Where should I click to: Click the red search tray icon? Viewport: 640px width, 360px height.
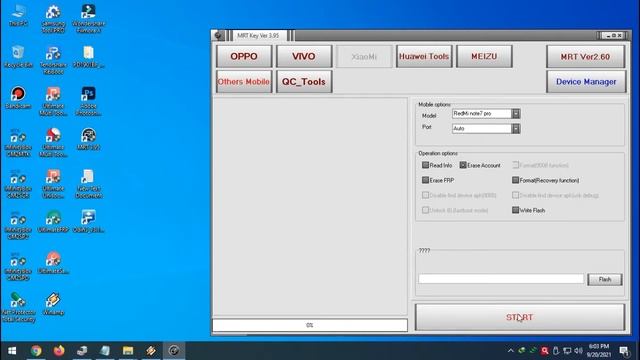(544, 351)
